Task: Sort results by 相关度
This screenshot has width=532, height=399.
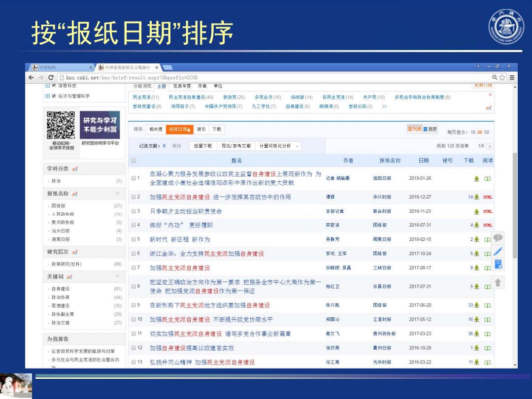Action: click(156, 129)
